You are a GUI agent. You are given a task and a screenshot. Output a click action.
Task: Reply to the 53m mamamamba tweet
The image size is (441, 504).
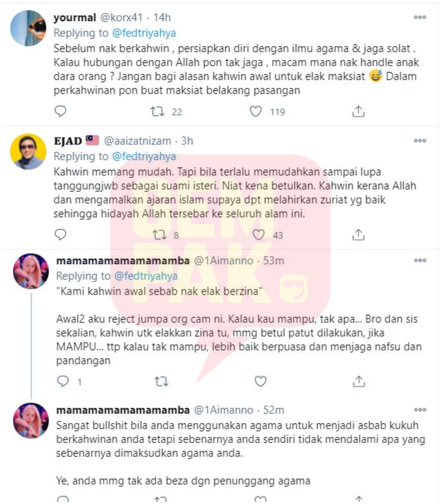coord(63,381)
